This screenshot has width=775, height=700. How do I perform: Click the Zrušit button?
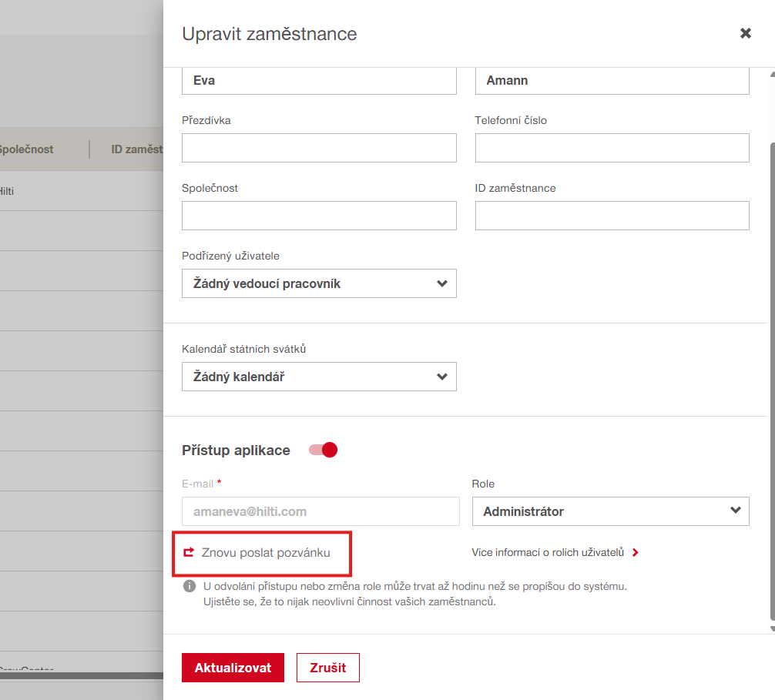[327, 668]
